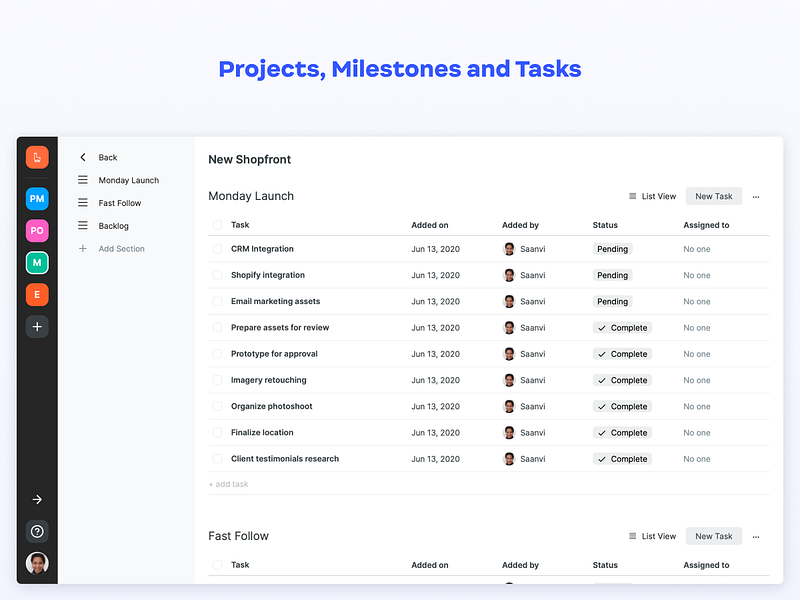Click Add Section in sidebar

point(121,248)
